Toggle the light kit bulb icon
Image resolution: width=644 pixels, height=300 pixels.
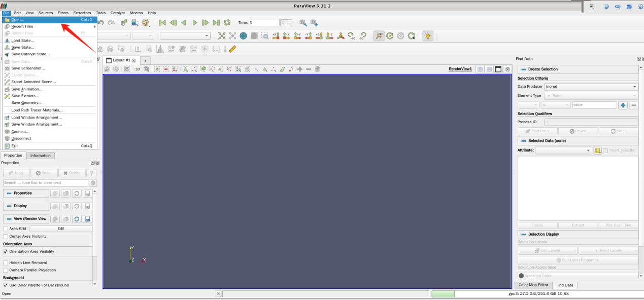tap(428, 36)
